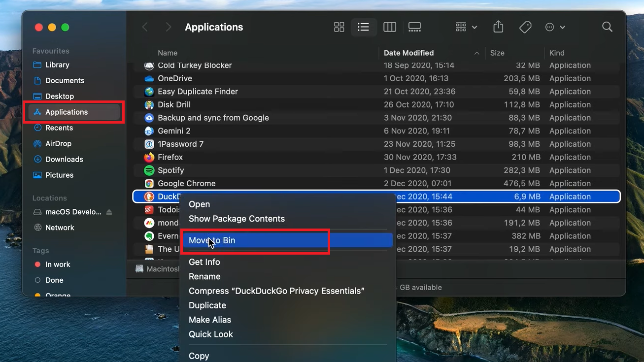Sort by the Name column header
The height and width of the screenshot is (362, 644).
click(168, 53)
